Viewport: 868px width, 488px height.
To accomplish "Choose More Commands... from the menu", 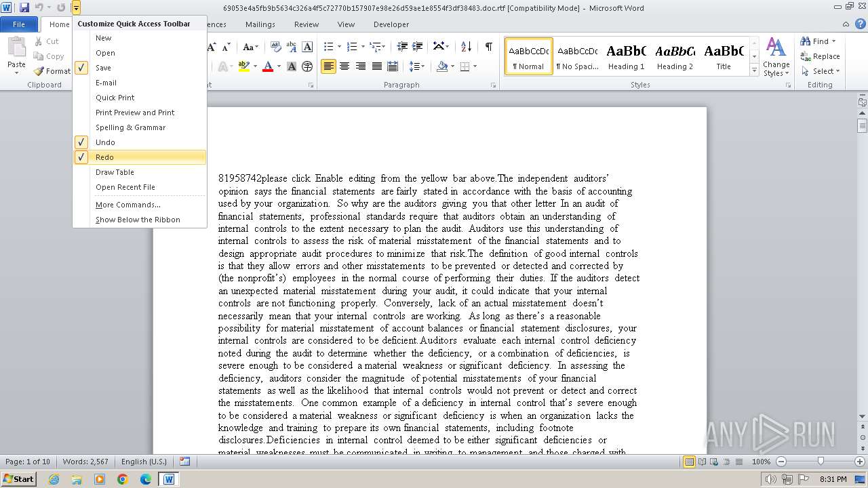I will click(x=139, y=205).
